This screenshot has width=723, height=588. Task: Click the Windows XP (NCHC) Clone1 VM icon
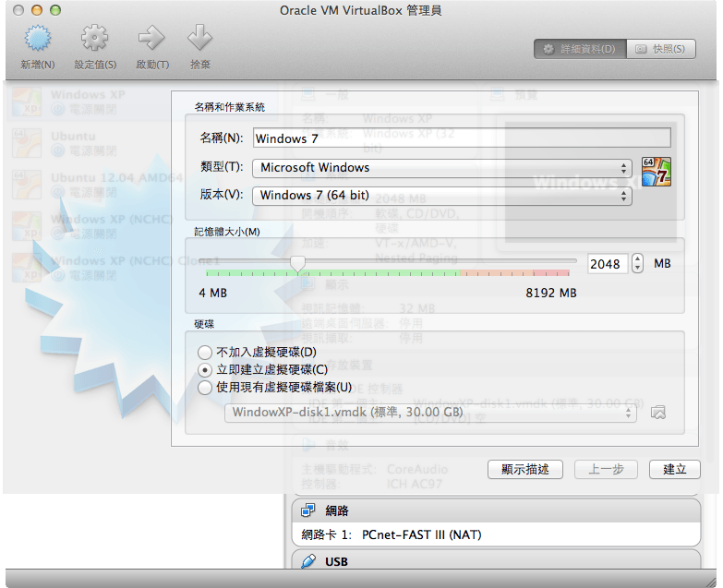[x=26, y=268]
